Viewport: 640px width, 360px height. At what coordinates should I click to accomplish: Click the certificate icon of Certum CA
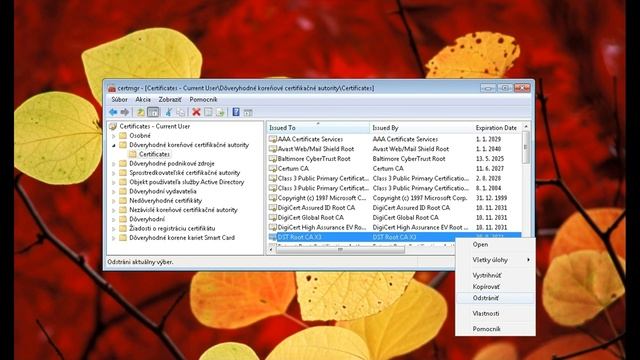pyautogui.click(x=273, y=169)
